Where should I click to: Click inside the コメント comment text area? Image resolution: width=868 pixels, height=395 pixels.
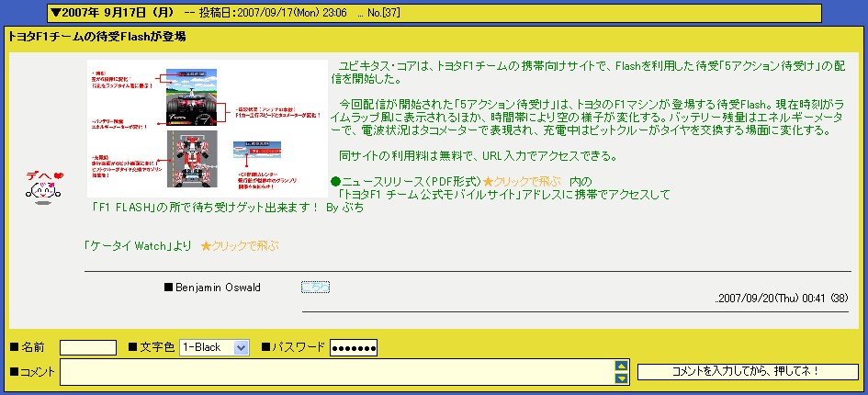point(337,371)
